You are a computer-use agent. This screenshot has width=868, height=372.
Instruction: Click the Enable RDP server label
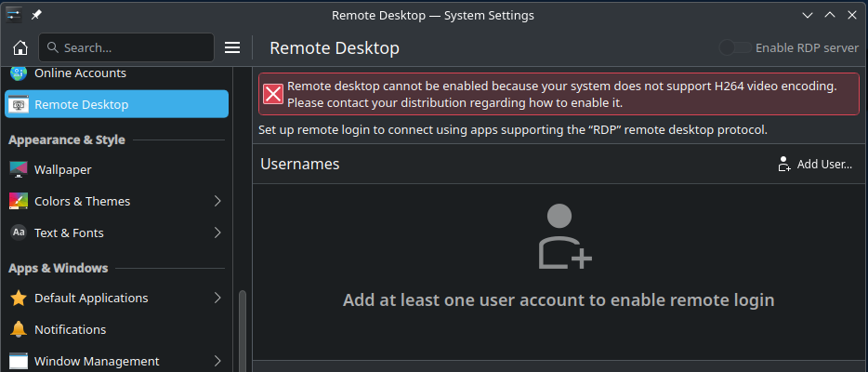[x=807, y=47]
